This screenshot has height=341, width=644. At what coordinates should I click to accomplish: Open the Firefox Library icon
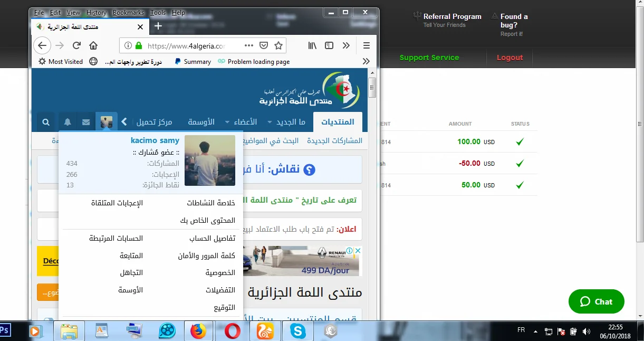313,45
